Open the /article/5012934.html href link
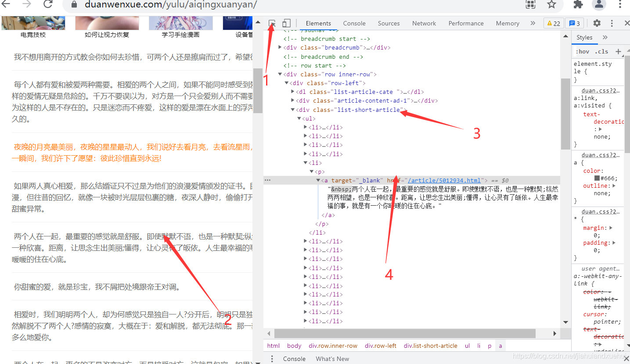Screen dimensions: 630x364 (444, 180)
